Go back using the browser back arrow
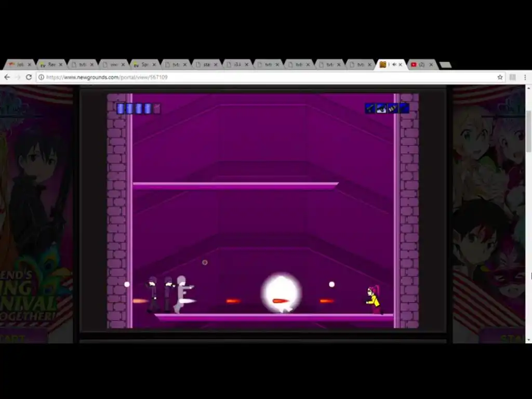 [x=7, y=77]
